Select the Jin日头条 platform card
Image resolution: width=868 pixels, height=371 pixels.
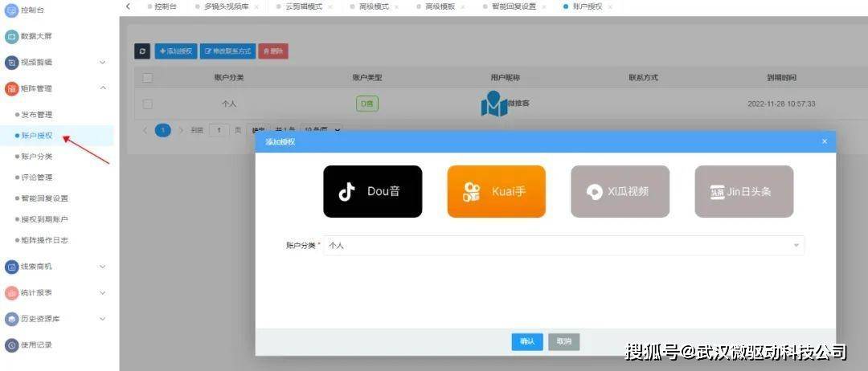pyautogui.click(x=744, y=191)
